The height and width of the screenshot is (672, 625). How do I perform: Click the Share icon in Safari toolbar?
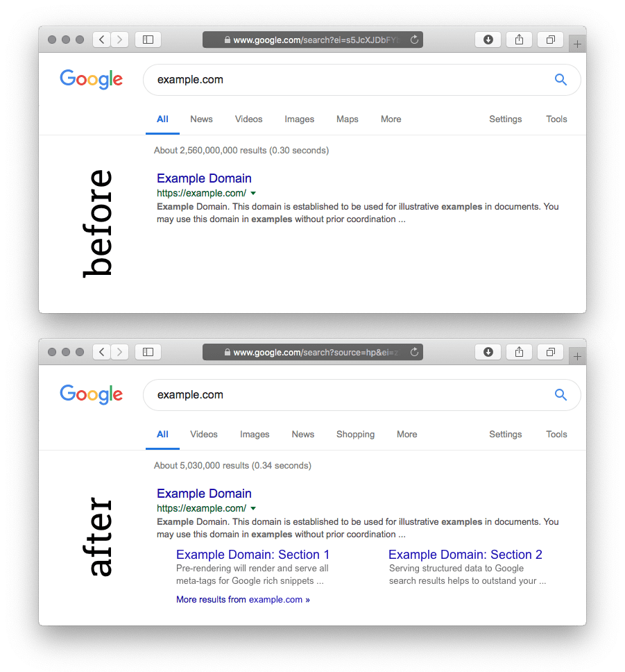coord(519,40)
